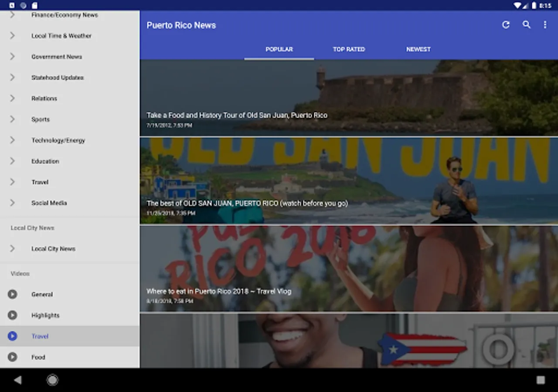Open Local Time & Weather entry

click(x=70, y=36)
